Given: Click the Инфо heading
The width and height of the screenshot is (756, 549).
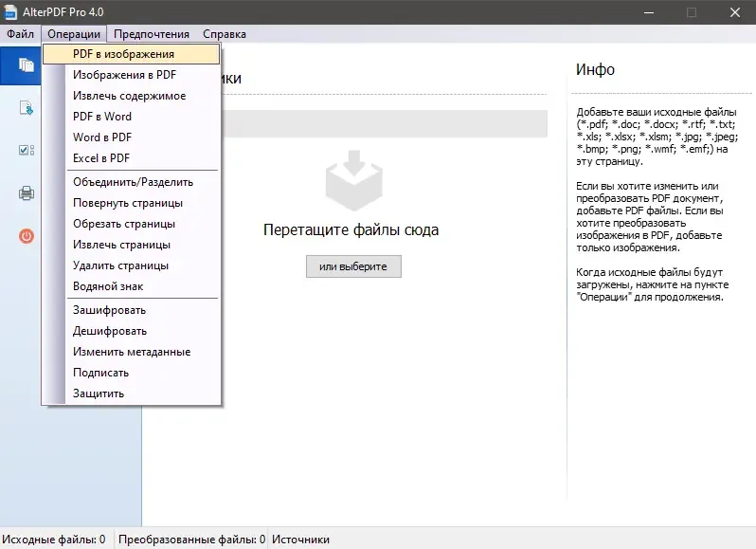Looking at the screenshot, I should click(595, 69).
